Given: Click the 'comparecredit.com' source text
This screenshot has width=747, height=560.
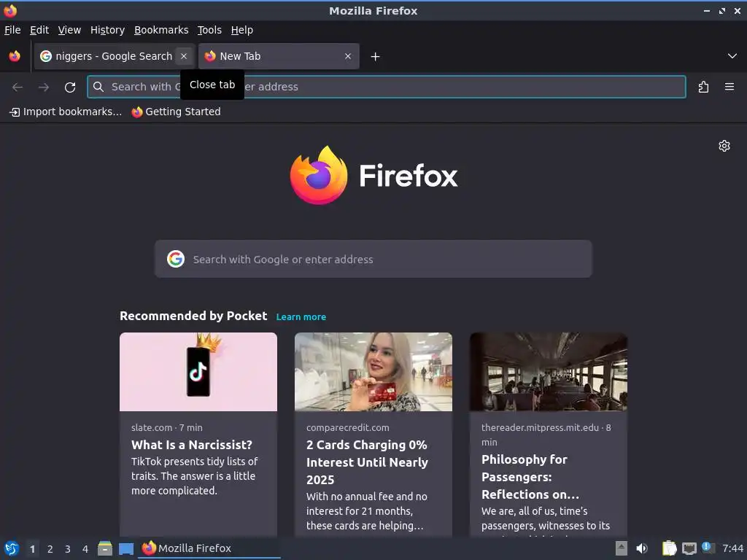Looking at the screenshot, I should point(348,427).
